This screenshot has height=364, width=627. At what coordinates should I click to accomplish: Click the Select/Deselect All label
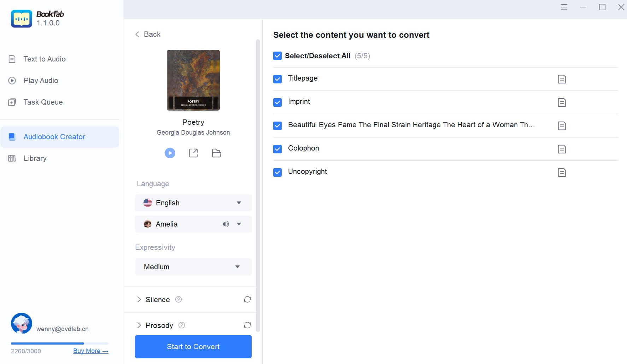tap(317, 56)
